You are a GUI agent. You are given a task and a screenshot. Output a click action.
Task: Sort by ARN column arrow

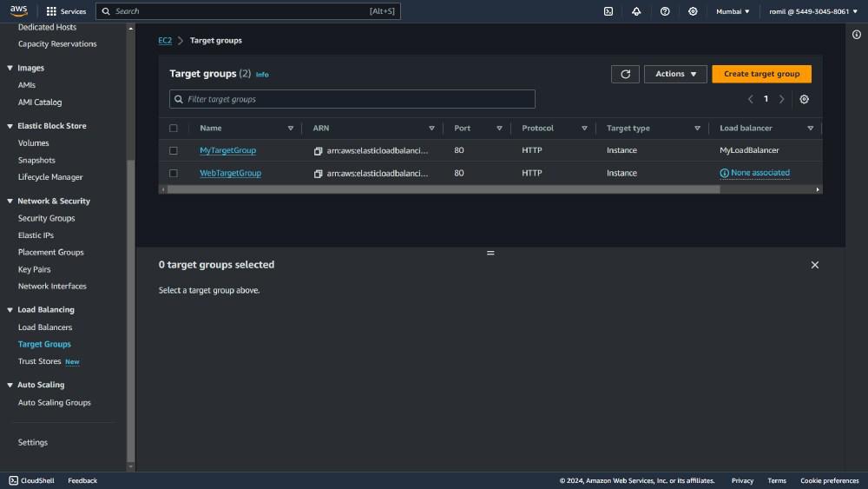431,128
